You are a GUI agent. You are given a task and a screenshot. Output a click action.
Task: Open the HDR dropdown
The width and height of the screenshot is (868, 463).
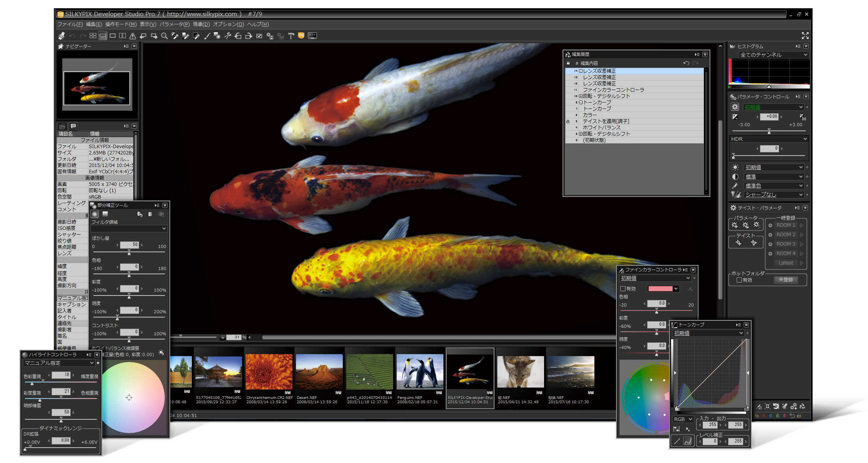769,139
